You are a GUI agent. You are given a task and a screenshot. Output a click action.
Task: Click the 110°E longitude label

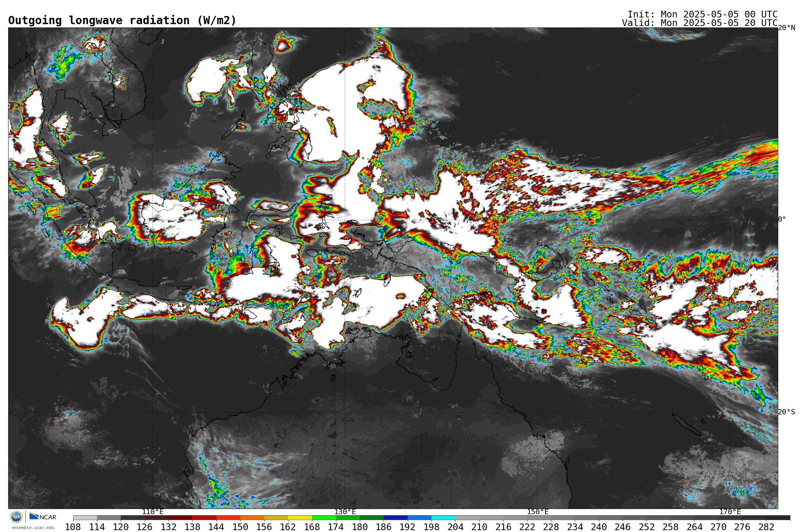(153, 512)
